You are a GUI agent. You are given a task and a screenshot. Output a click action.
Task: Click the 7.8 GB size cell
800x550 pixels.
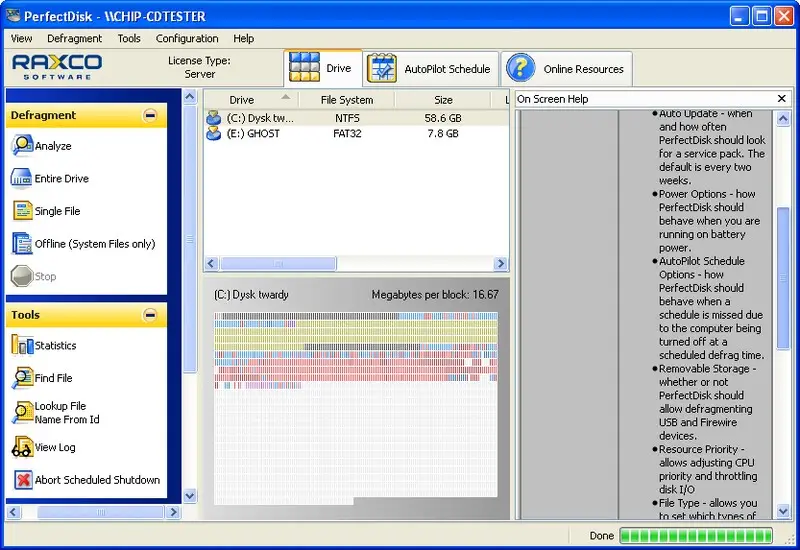click(443, 134)
